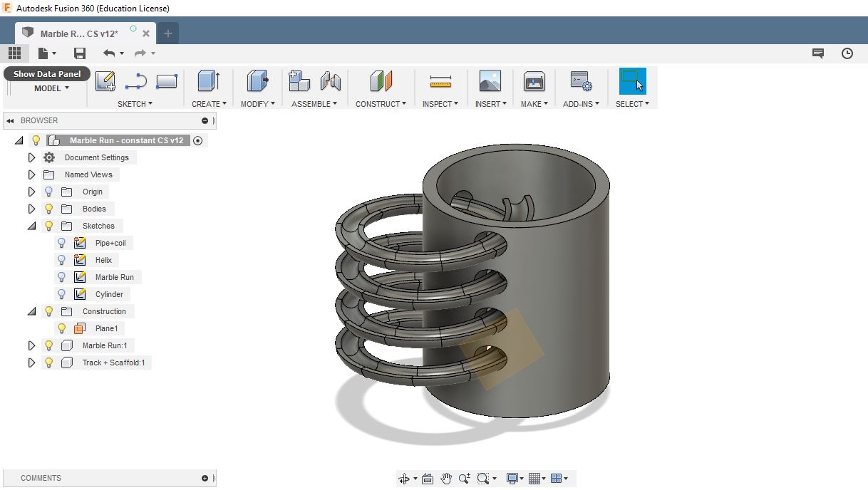
Task: Click the New Component icon
Action: pyautogui.click(x=299, y=81)
